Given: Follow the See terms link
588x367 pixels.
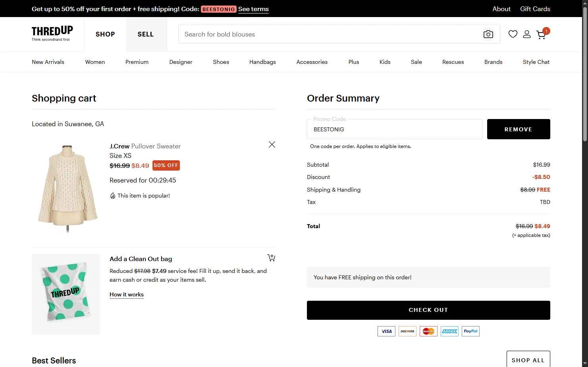Looking at the screenshot, I should [x=253, y=9].
